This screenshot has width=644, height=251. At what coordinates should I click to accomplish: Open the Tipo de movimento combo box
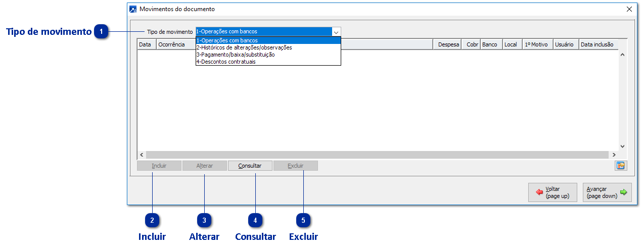(268, 31)
